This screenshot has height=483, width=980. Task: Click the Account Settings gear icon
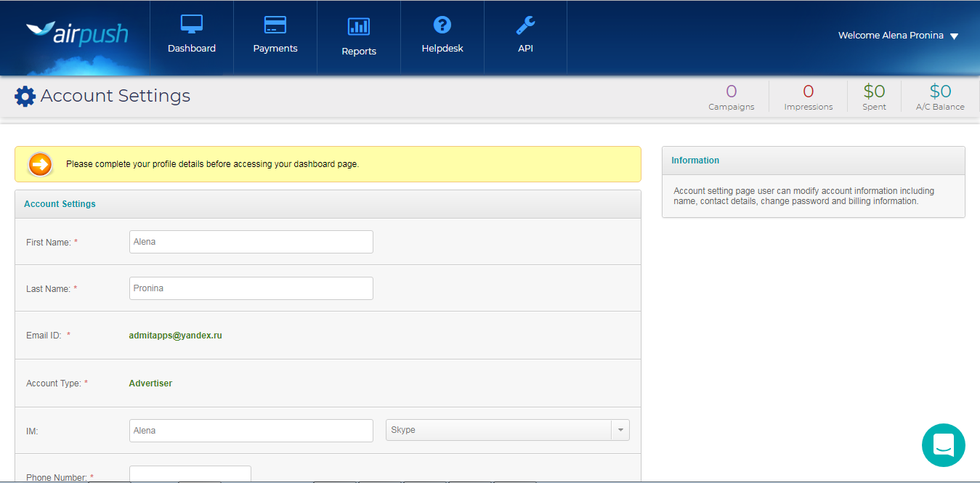tap(25, 97)
